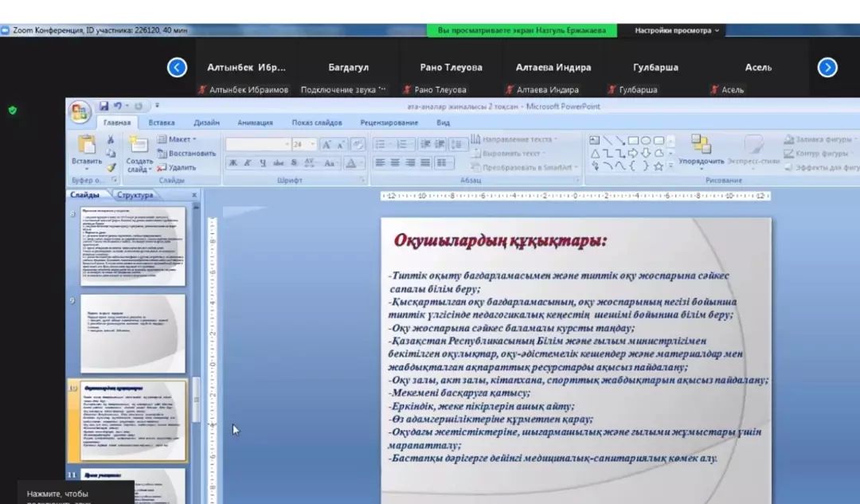This screenshot has width=860, height=504.
Task: Open the Настройки просмотра view options
Action: [677, 31]
